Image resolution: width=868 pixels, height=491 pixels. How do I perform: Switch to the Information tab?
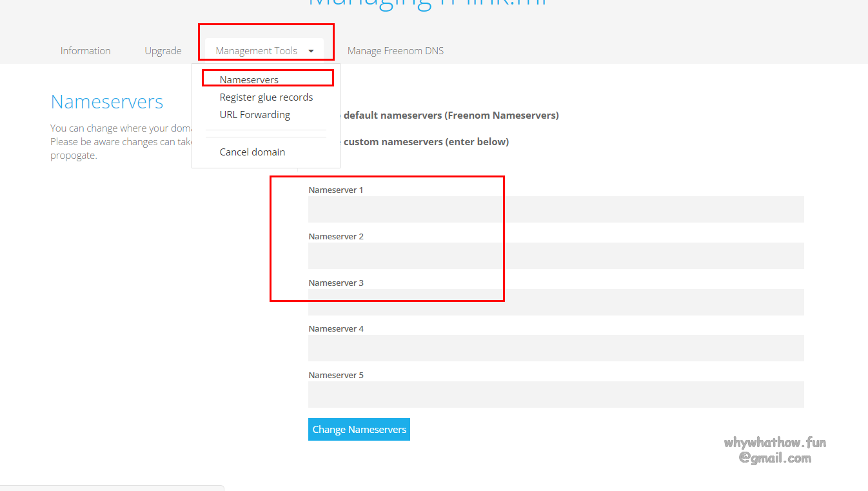tap(85, 51)
